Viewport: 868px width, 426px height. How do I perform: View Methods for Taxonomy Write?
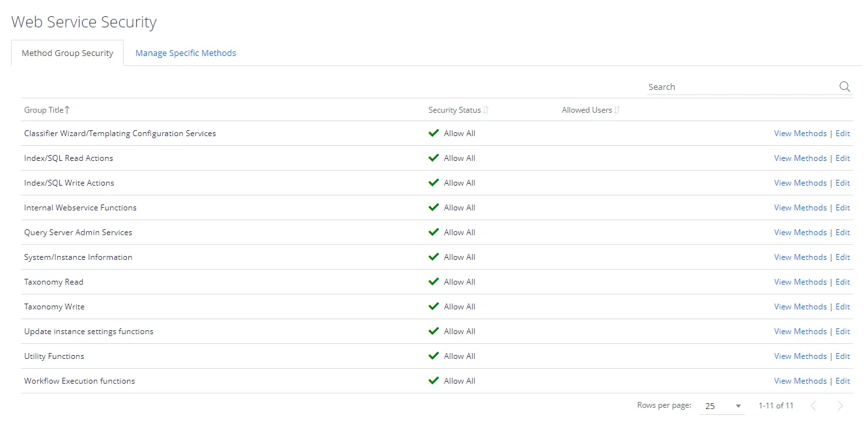[x=800, y=307]
